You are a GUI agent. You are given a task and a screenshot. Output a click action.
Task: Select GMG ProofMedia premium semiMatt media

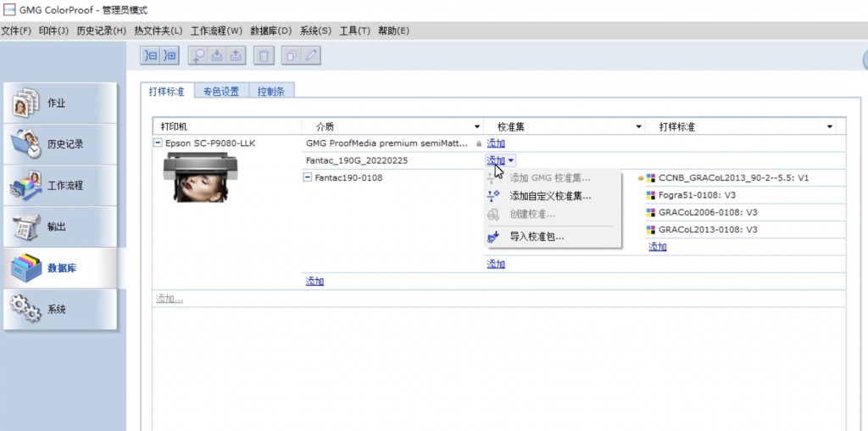click(x=387, y=143)
